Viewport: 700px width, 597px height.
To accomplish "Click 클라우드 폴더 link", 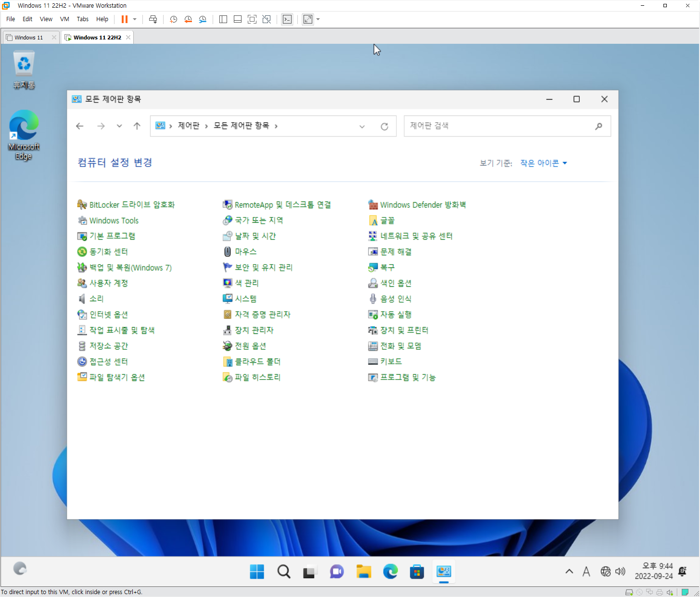I will coord(257,362).
